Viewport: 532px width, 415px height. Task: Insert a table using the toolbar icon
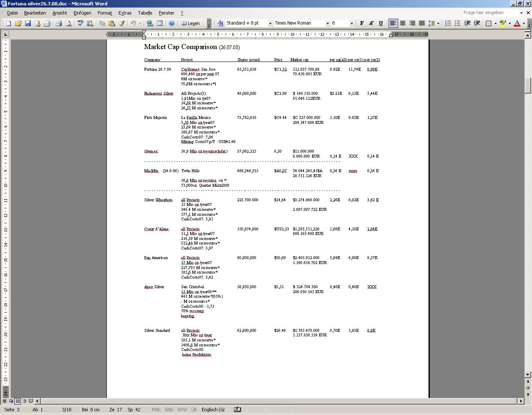(160, 23)
